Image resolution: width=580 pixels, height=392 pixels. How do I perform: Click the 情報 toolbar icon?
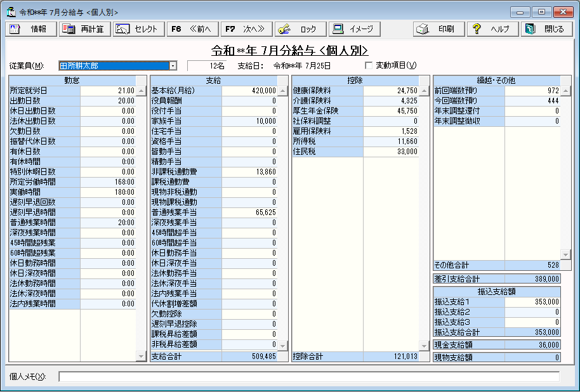coord(15,29)
